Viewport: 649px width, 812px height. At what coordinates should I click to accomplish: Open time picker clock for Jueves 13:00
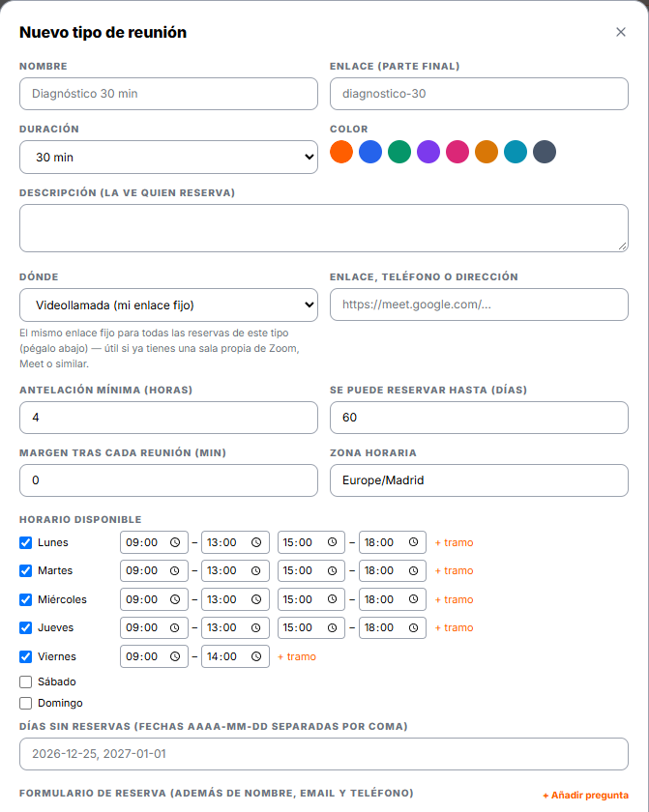click(256, 627)
